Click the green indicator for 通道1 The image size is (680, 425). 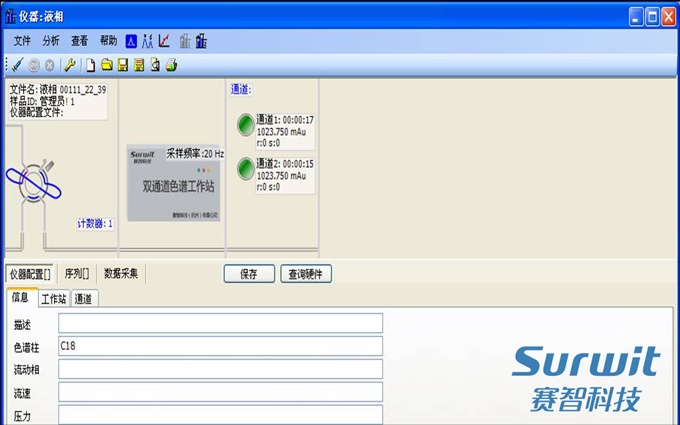(245, 125)
